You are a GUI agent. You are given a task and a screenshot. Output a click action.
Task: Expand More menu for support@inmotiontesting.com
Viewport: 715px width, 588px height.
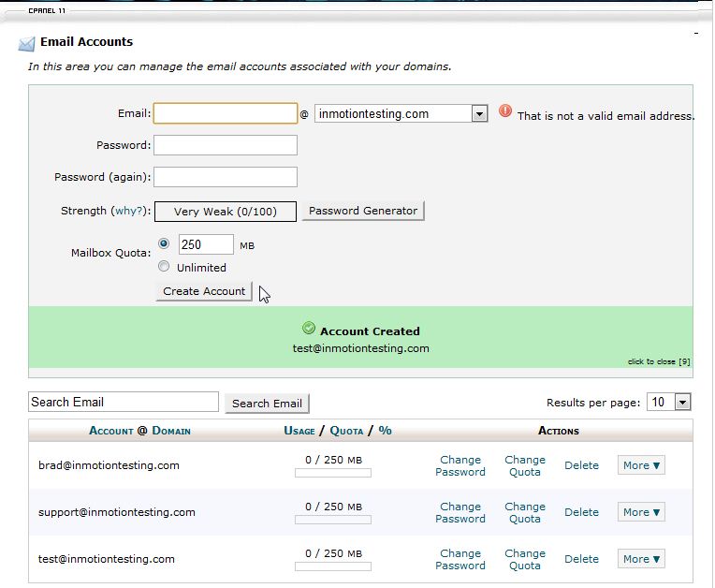coord(641,512)
